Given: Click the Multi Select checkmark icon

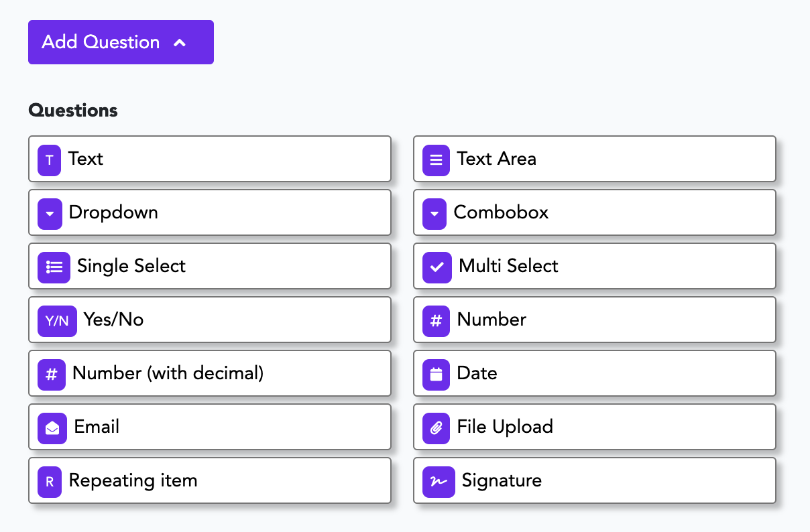Looking at the screenshot, I should 437,267.
